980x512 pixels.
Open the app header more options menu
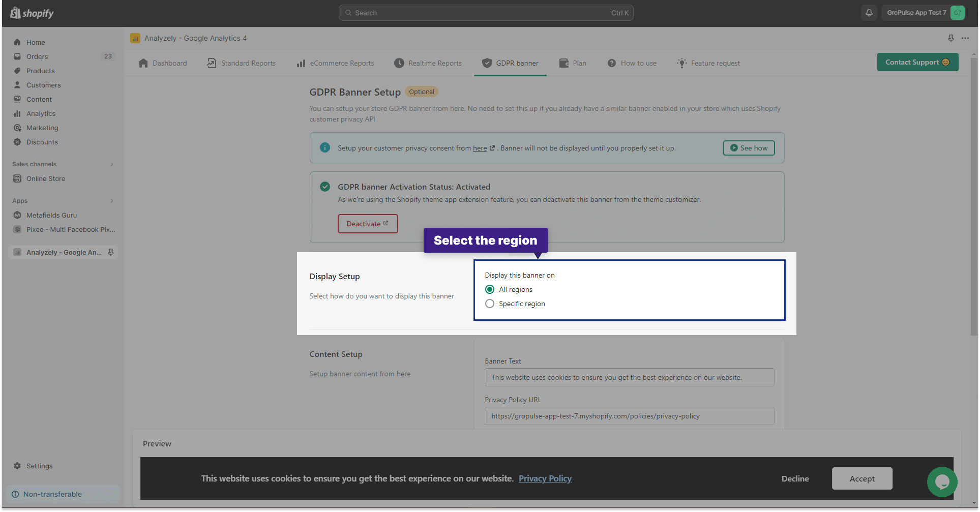(965, 38)
